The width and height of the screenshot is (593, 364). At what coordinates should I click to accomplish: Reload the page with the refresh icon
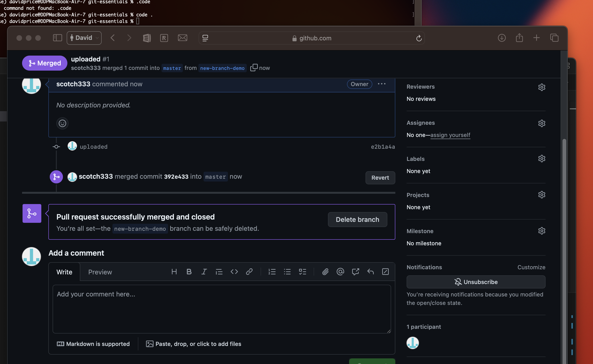click(x=419, y=38)
